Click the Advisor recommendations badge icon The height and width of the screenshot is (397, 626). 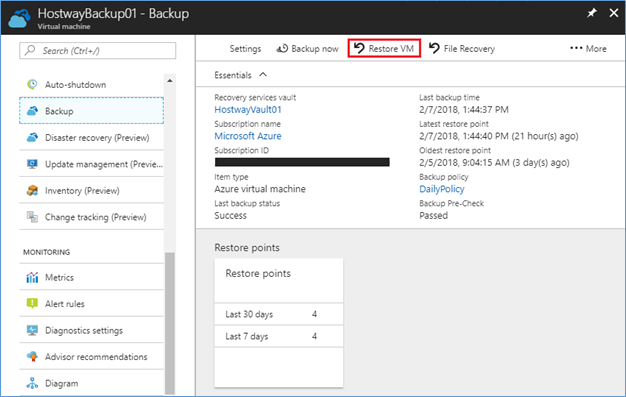[32, 357]
